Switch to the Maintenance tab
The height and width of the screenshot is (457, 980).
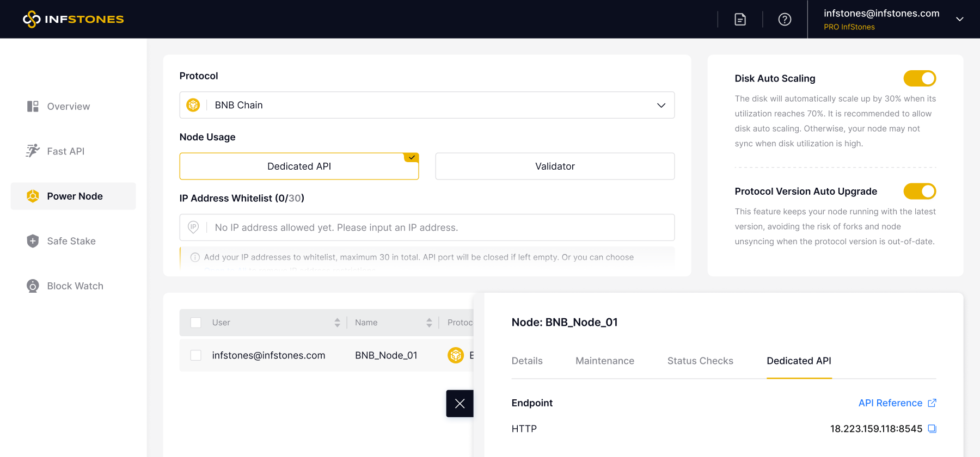point(605,361)
